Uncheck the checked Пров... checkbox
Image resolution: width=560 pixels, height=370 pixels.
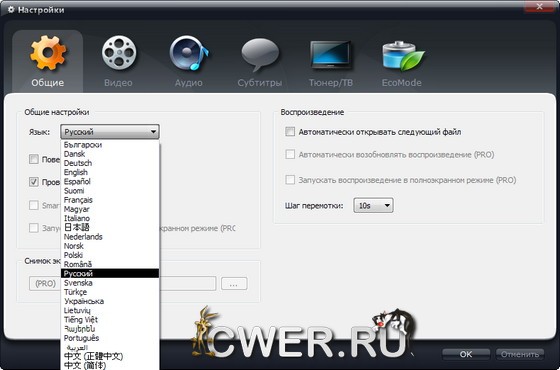click(x=34, y=182)
